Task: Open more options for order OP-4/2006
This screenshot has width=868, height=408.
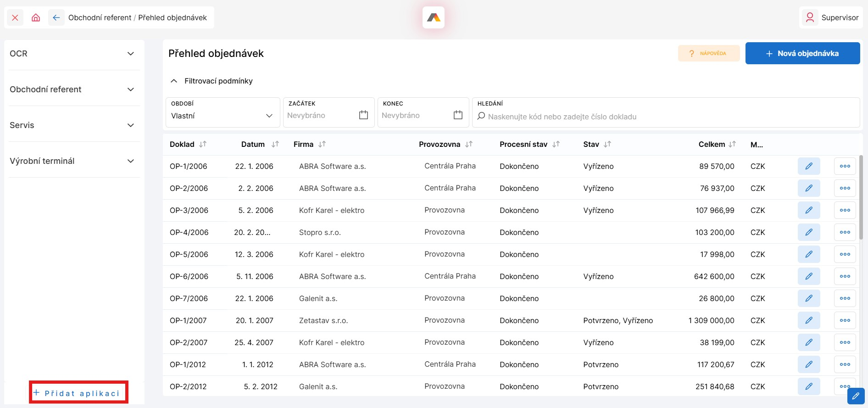Action: coord(845,232)
